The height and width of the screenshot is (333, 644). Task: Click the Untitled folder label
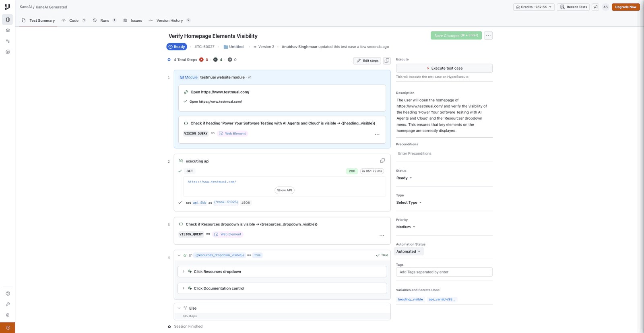(x=236, y=47)
